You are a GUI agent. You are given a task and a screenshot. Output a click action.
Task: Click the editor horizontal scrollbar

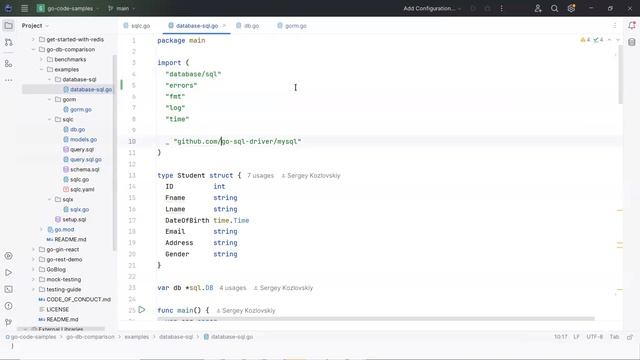[x=376, y=318]
